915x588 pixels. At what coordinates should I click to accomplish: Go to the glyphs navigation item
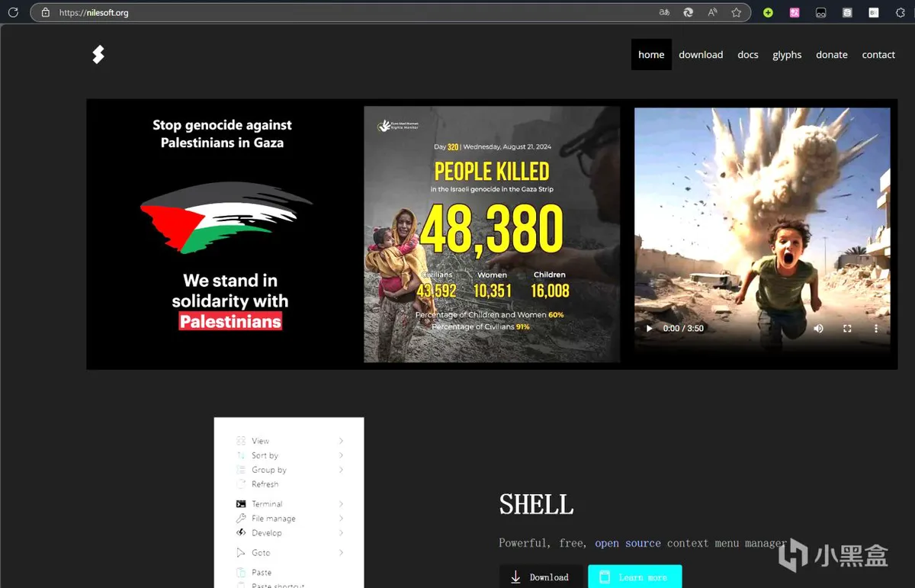[x=787, y=55]
